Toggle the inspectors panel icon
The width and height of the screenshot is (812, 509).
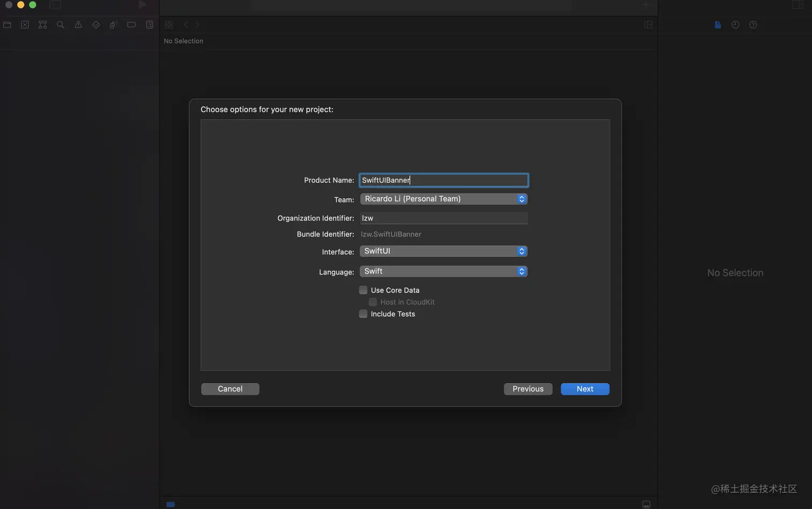(x=798, y=5)
